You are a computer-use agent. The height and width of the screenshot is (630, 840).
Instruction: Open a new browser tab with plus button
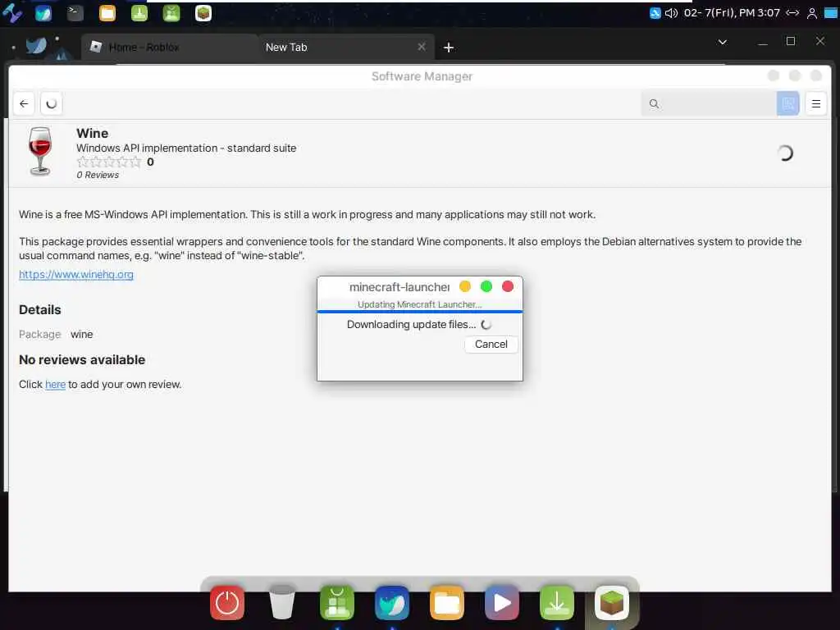(x=449, y=48)
